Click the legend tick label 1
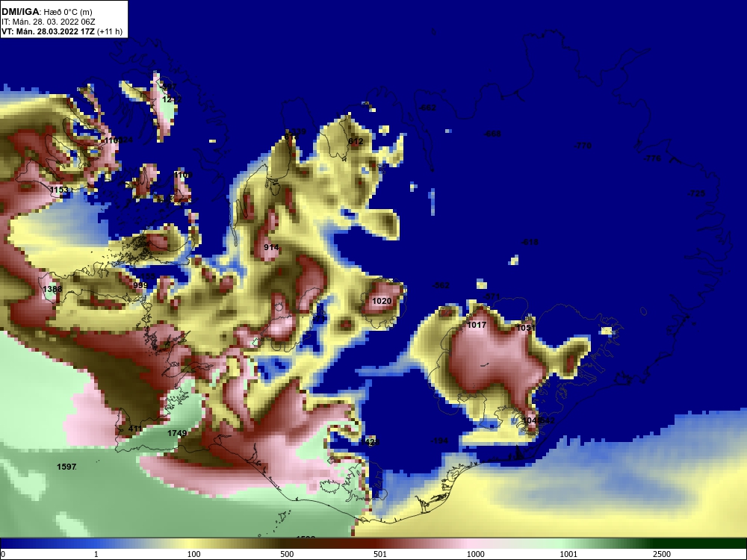The height and width of the screenshot is (560, 747). point(96,554)
